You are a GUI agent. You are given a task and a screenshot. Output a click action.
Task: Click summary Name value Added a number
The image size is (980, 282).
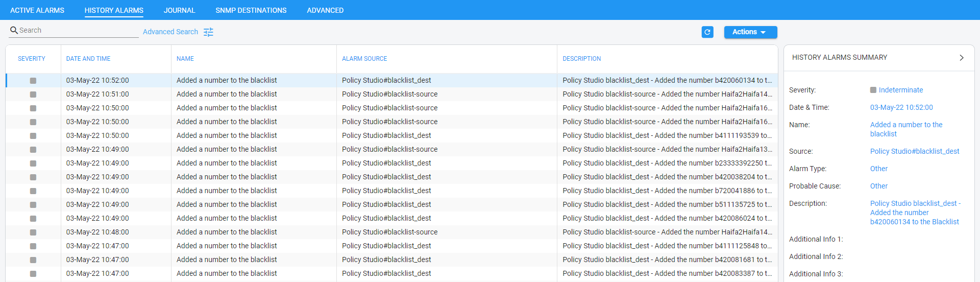[x=906, y=129]
